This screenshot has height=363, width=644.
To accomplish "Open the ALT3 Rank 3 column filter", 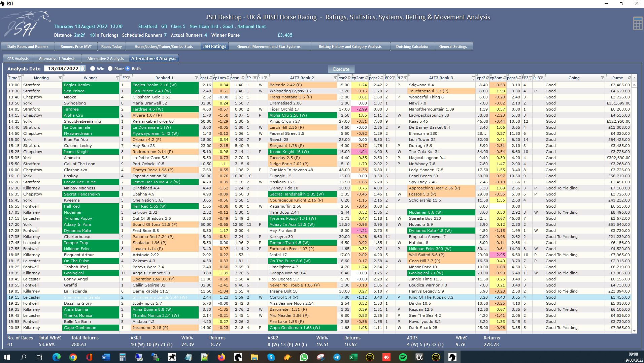I will 474,78.
